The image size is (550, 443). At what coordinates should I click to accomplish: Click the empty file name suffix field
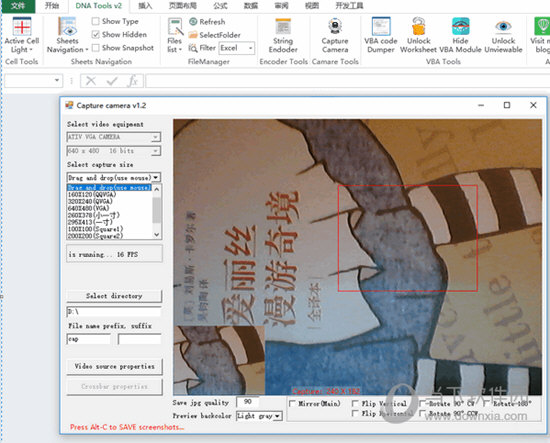(x=140, y=339)
